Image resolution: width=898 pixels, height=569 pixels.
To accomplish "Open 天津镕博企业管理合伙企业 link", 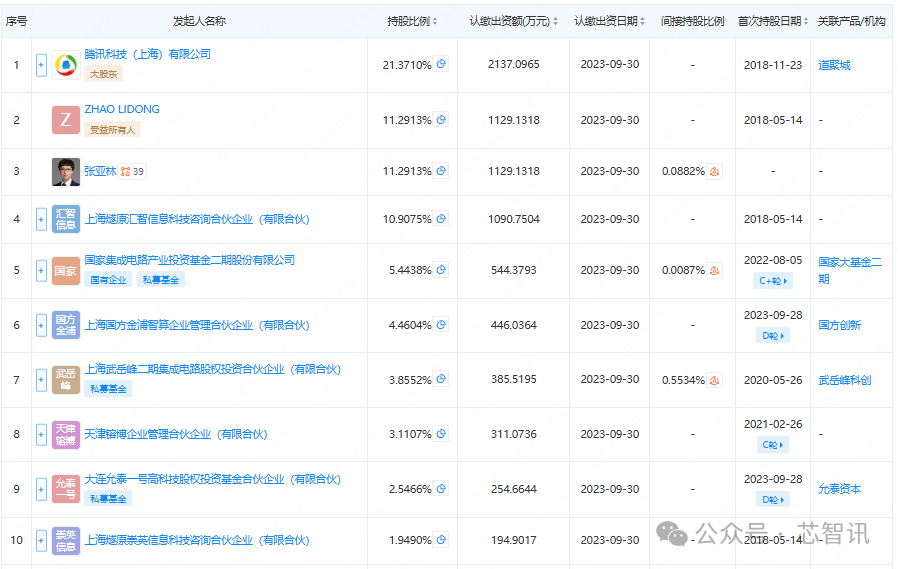I will pyautogui.click(x=176, y=434).
